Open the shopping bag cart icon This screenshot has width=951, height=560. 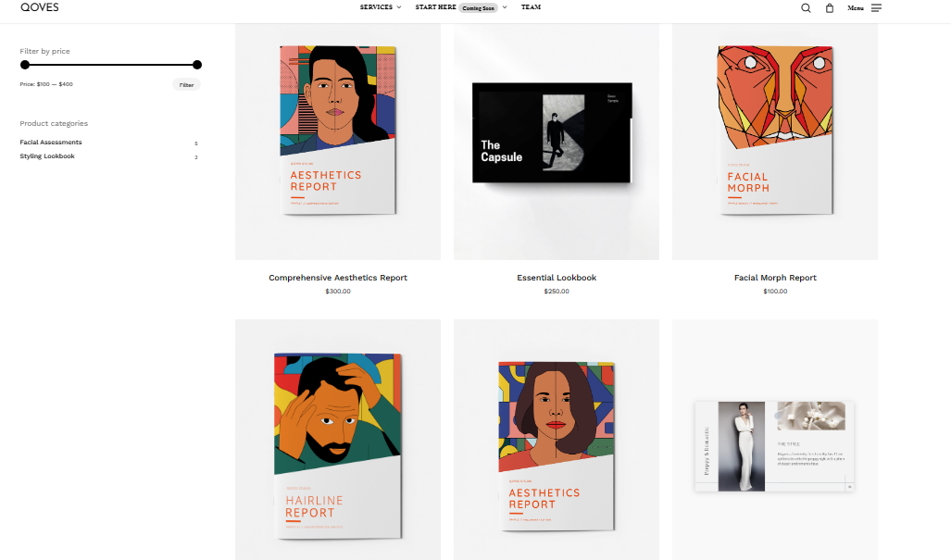pyautogui.click(x=830, y=8)
